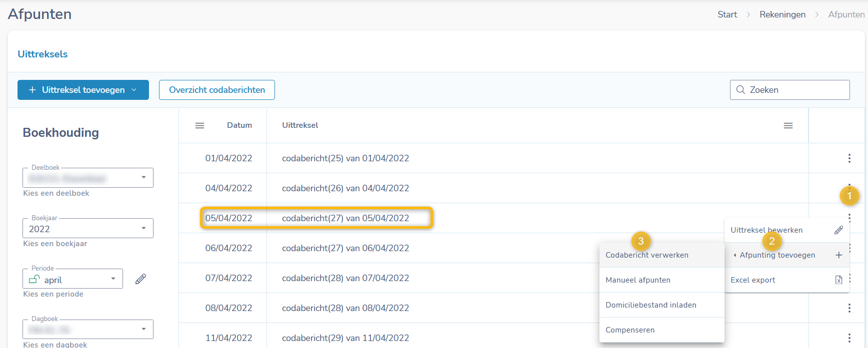The image size is (868, 348).
Task: Click the Overzicht codaberichten button
Action: tap(217, 90)
